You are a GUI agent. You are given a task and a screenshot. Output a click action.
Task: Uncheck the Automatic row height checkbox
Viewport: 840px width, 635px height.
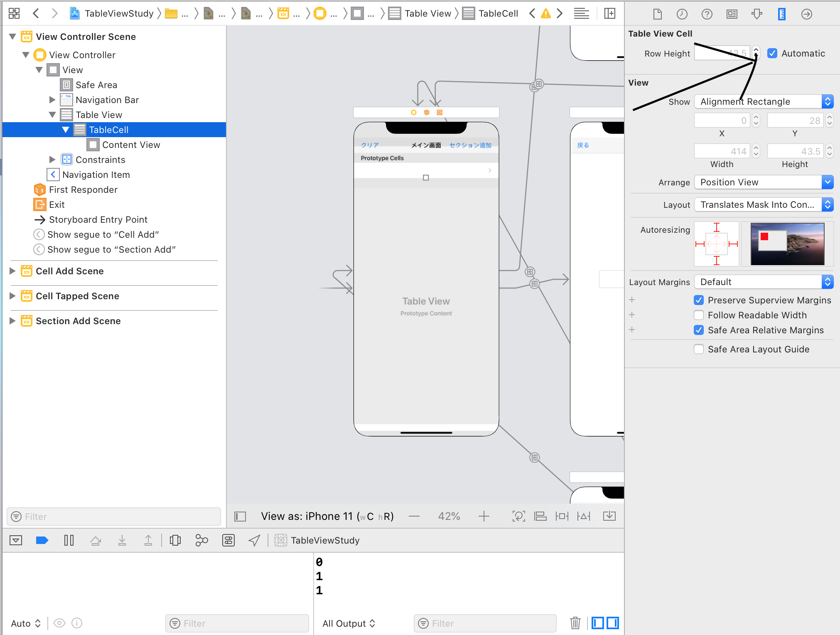click(x=772, y=53)
